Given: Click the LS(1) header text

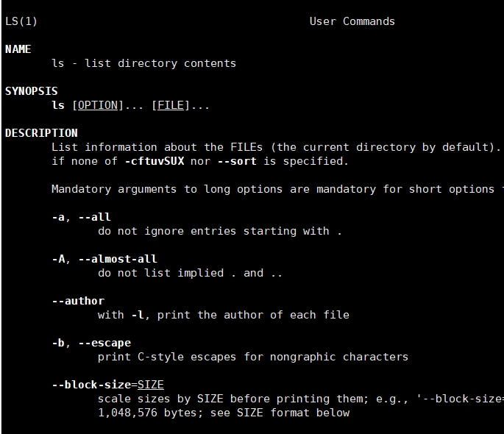Looking at the screenshot, I should [21, 21].
